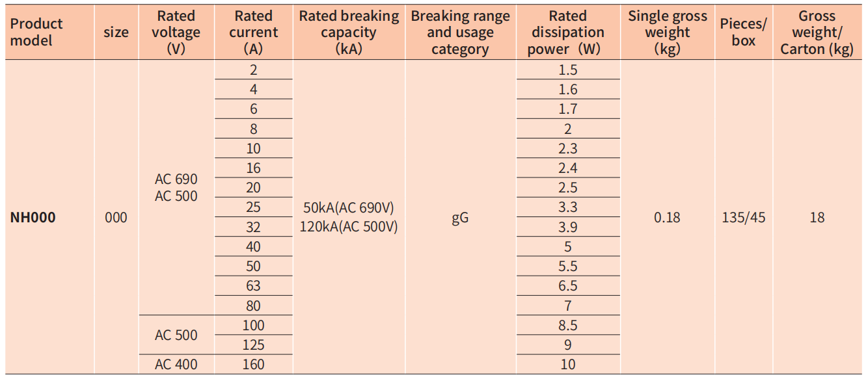Click the Rated voltage (V) header
The height and width of the screenshot is (379, 868).
(x=176, y=32)
